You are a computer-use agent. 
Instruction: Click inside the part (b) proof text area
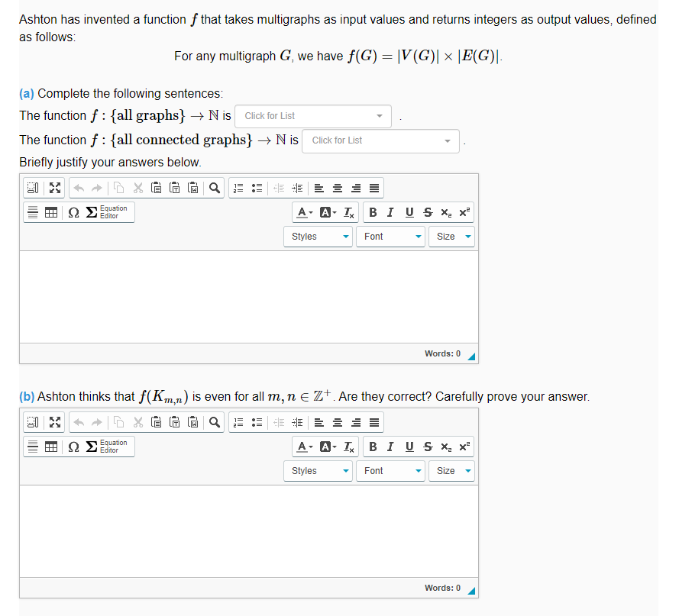249,531
